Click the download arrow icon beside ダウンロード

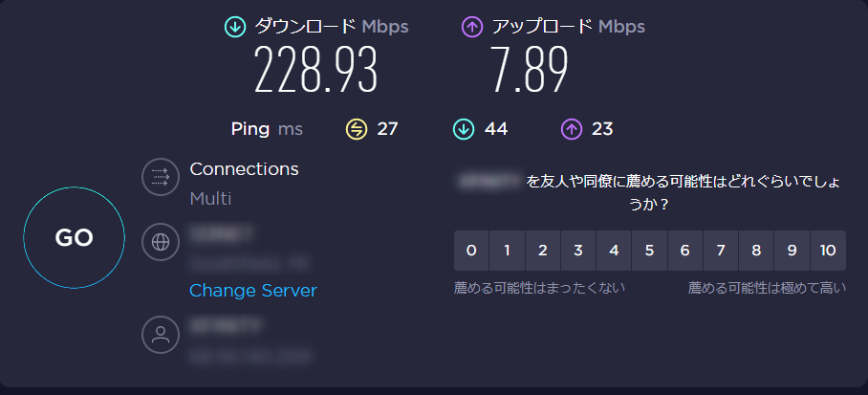click(x=234, y=28)
